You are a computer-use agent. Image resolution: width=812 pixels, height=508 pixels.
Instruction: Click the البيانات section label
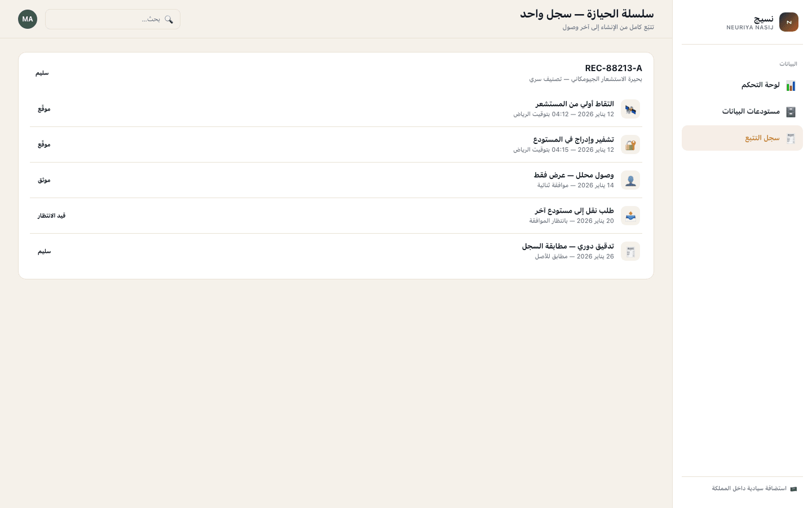(788, 64)
